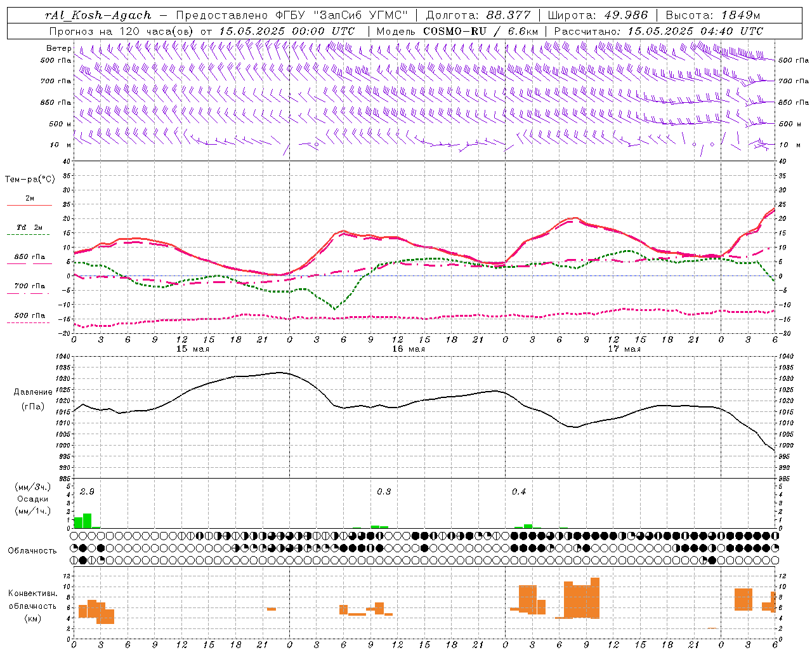
Task: Click the dashed line sample under 'Td 2м'
Action: point(29,235)
